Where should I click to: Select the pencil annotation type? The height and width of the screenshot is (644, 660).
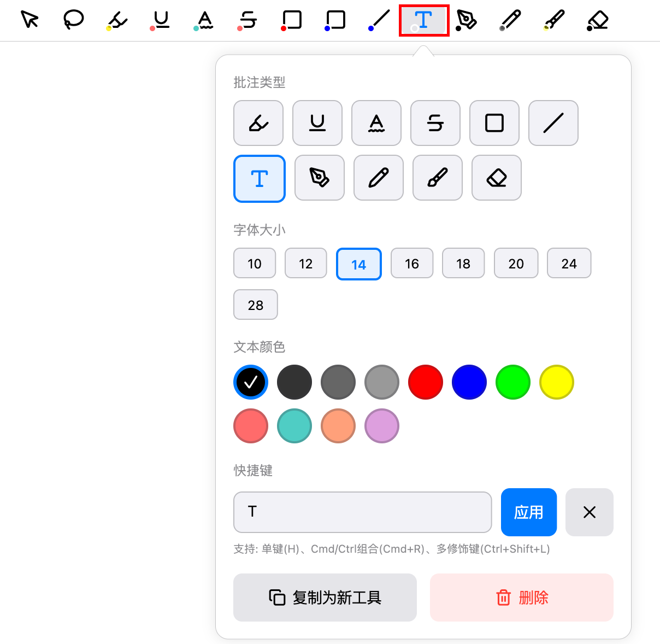click(378, 178)
